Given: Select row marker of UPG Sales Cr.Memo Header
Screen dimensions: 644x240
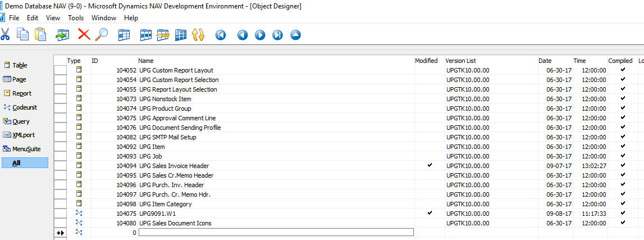Looking at the screenshot, I should pyautogui.click(x=61, y=175).
